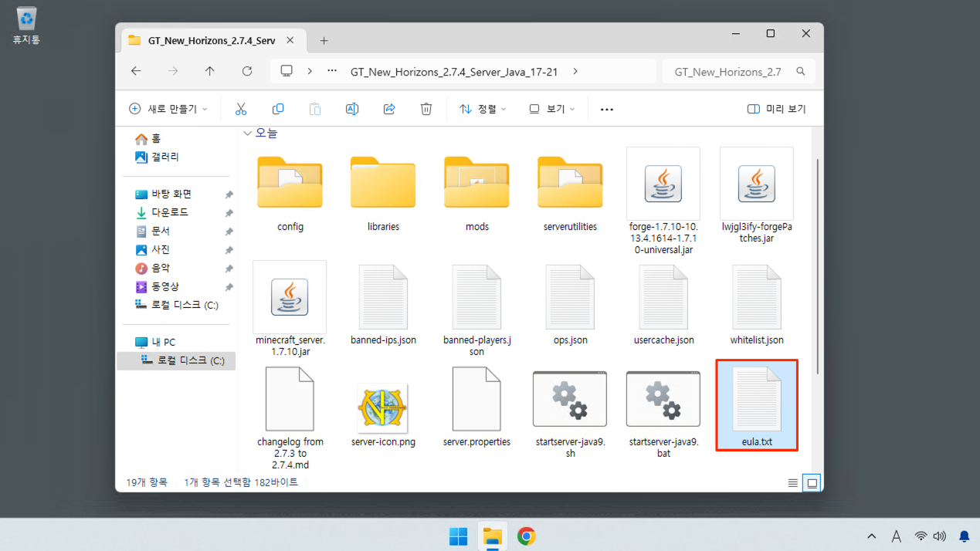980x551 pixels.
Task: Go back with the left arrow
Action: [x=136, y=71]
